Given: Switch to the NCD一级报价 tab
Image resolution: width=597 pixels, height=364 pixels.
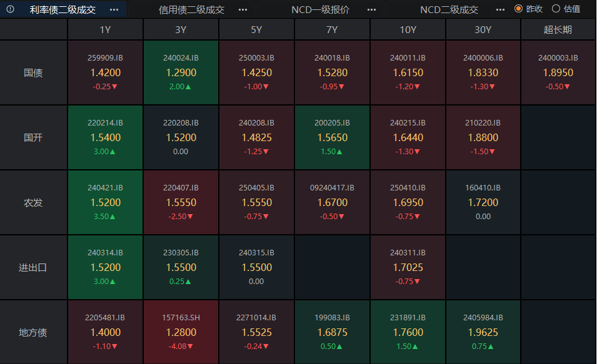Looking at the screenshot, I should click(321, 9).
